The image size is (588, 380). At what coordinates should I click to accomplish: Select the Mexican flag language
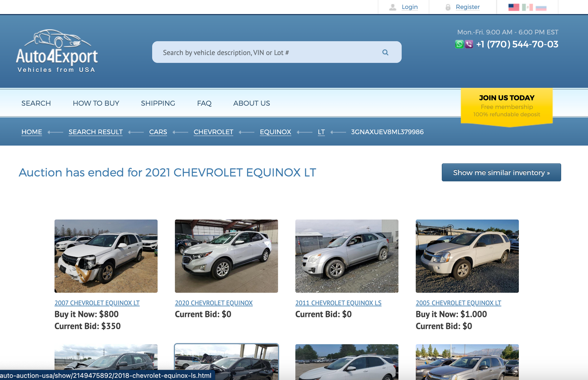tap(527, 7)
